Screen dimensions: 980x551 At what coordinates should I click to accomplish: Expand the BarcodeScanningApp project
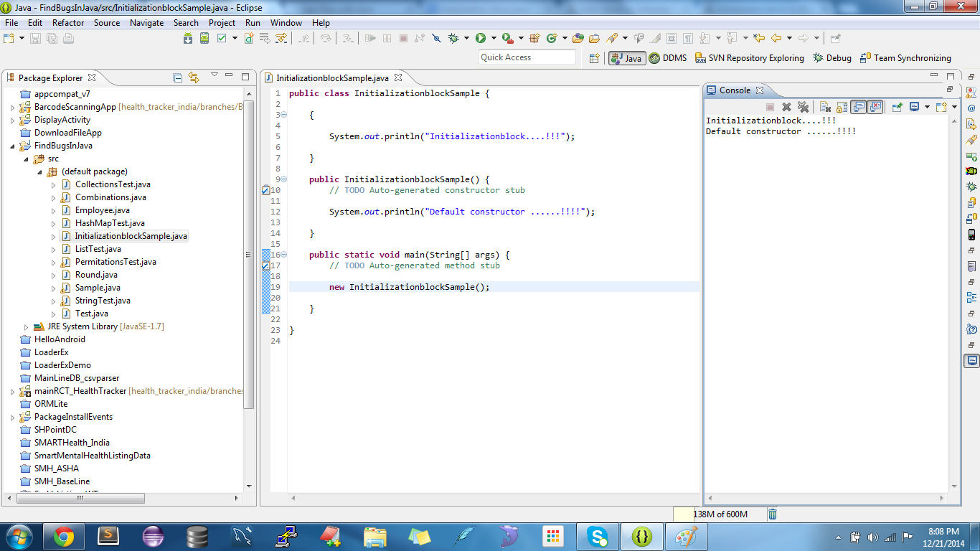pos(12,107)
